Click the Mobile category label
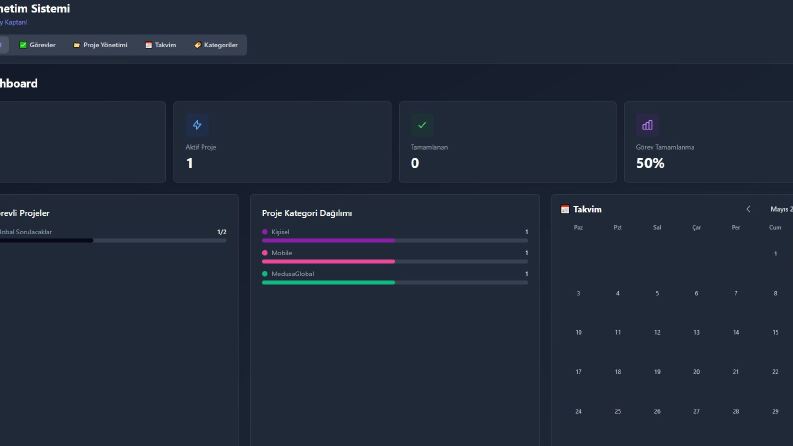Image resolution: width=793 pixels, height=446 pixels. (x=282, y=253)
